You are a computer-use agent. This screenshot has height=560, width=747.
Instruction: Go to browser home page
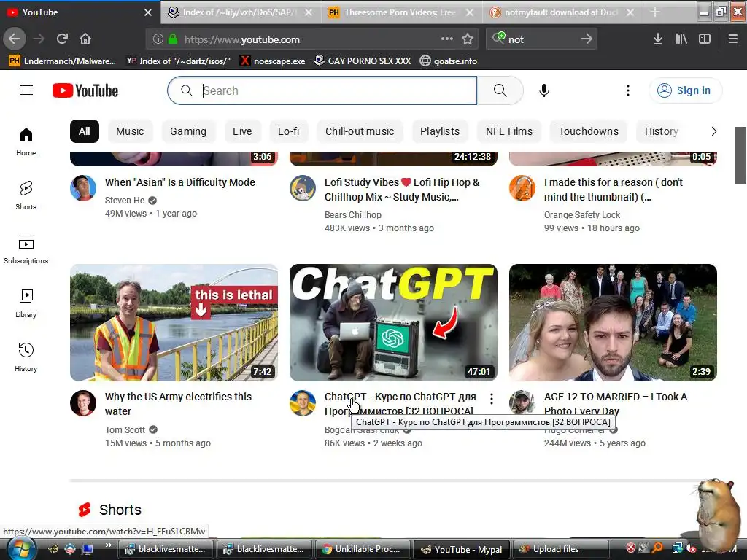click(85, 39)
